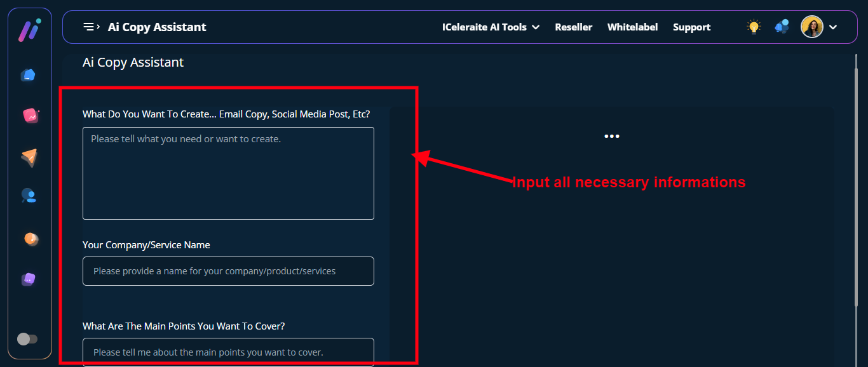Viewport: 868px width, 367px height.
Task: Open the profile menu chevron arrow
Action: (x=834, y=27)
